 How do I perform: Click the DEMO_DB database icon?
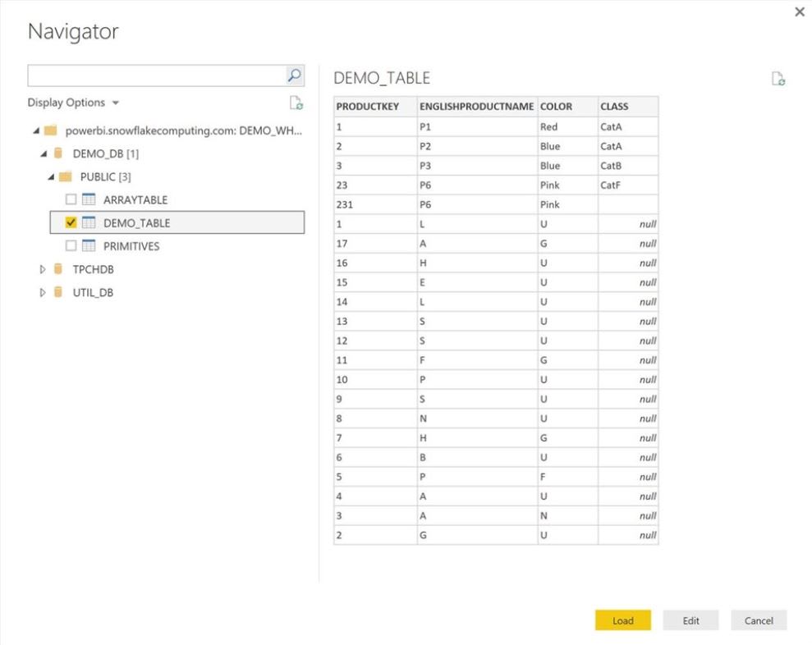click(x=58, y=153)
